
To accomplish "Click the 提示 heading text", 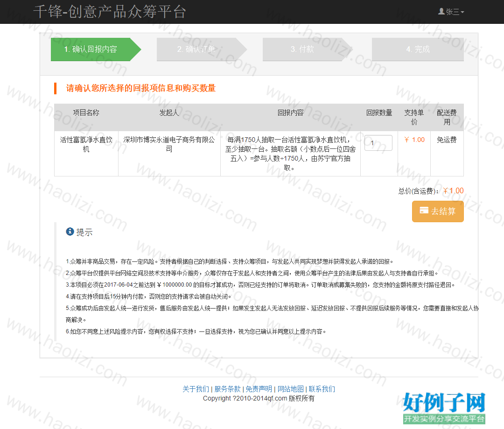I will (x=84, y=232).
